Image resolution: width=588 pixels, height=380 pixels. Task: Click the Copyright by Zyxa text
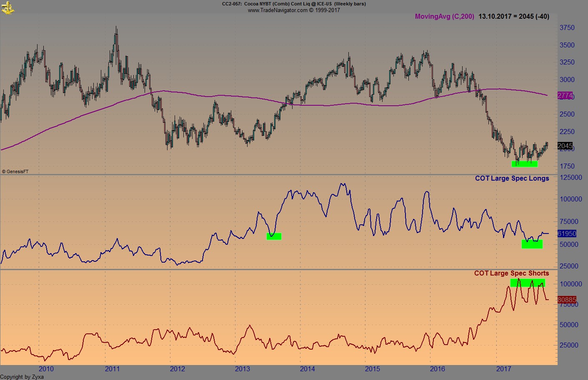click(x=22, y=377)
